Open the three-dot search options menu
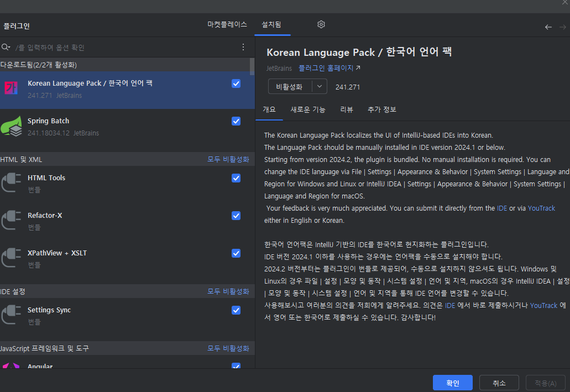Image resolution: width=570 pixels, height=392 pixels. tap(243, 47)
